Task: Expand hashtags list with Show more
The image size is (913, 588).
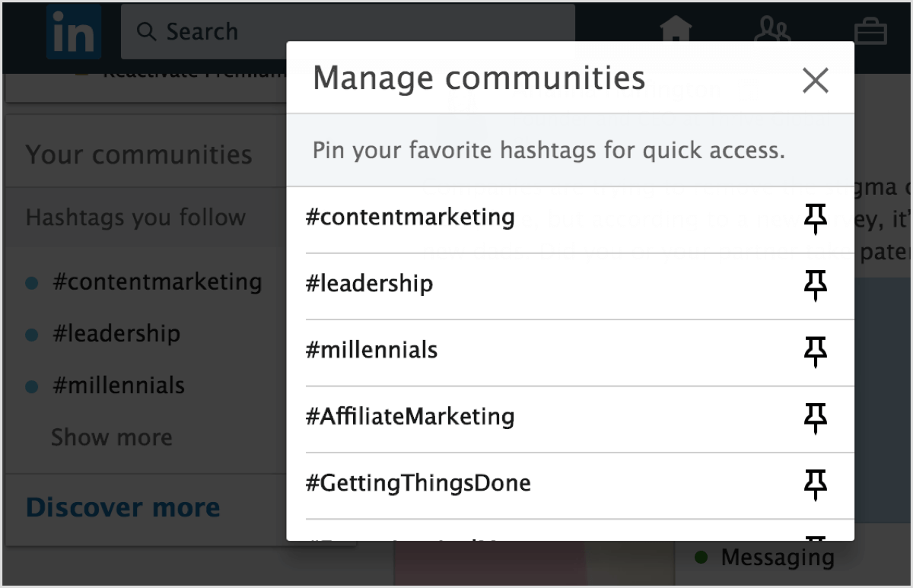Action: [x=112, y=437]
